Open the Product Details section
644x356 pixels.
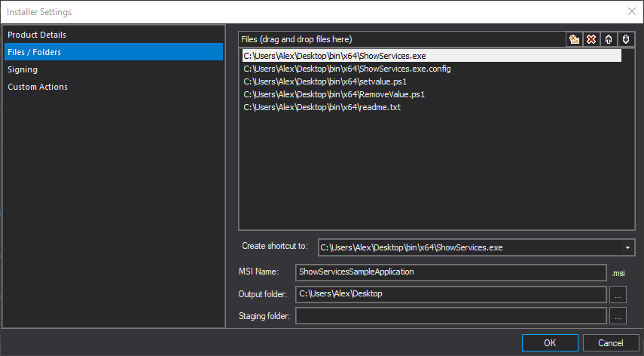pos(114,35)
